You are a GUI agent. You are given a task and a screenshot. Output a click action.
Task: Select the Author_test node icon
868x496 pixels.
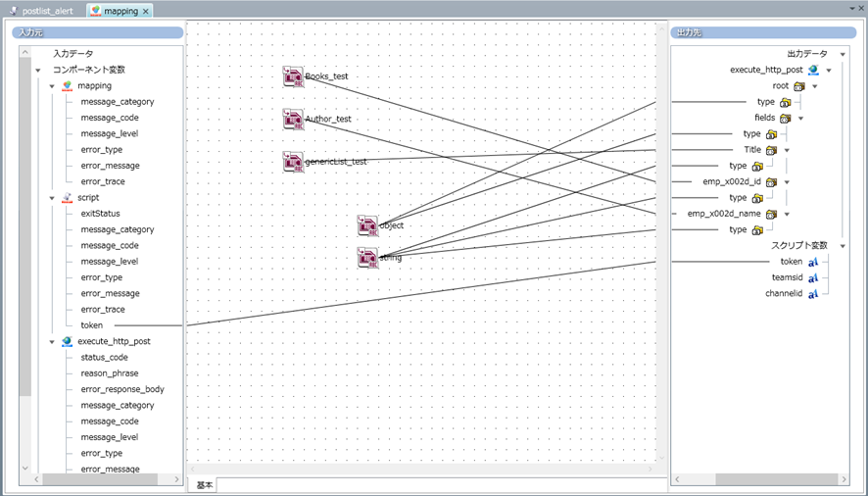tap(293, 120)
